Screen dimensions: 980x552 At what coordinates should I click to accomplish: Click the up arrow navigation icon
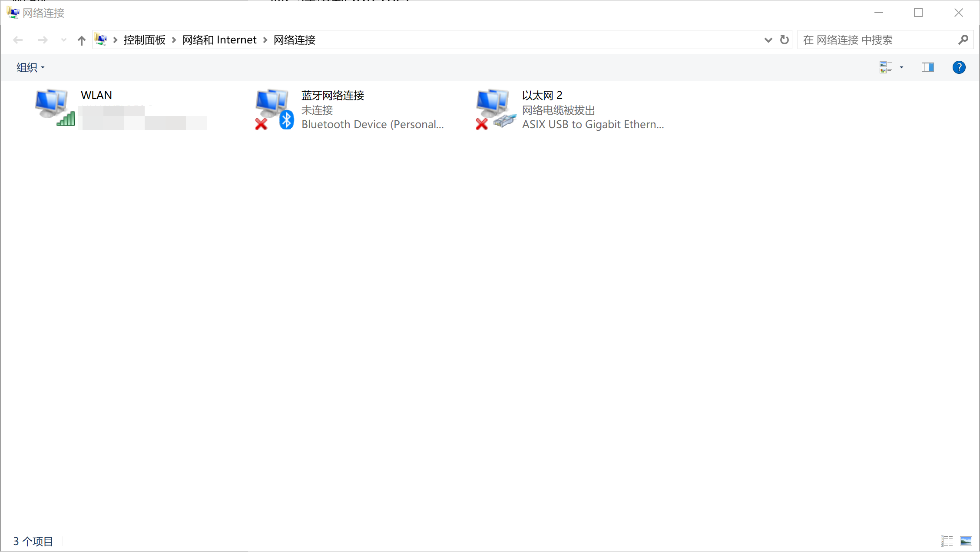pyautogui.click(x=81, y=40)
